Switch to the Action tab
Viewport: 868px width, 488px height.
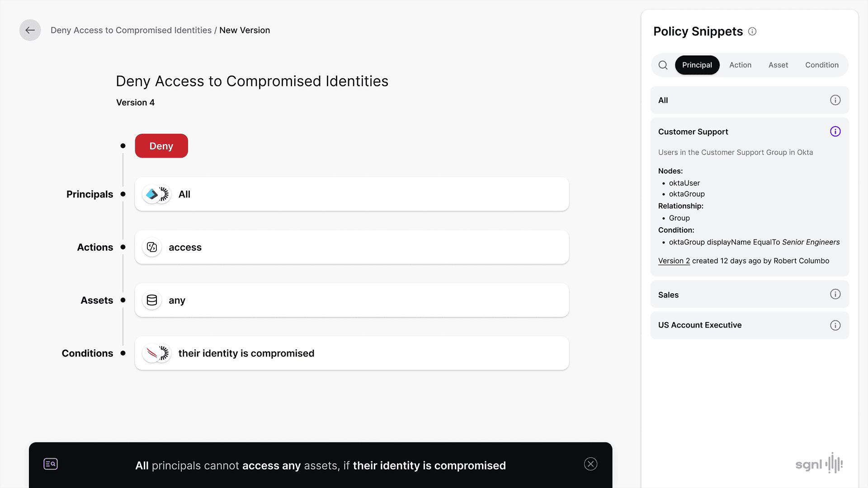tap(740, 65)
